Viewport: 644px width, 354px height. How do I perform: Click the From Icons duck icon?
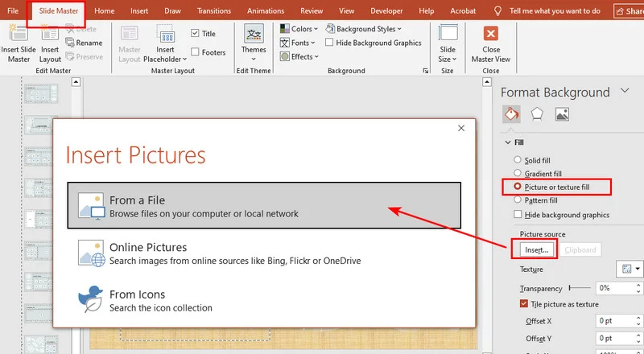(91, 299)
